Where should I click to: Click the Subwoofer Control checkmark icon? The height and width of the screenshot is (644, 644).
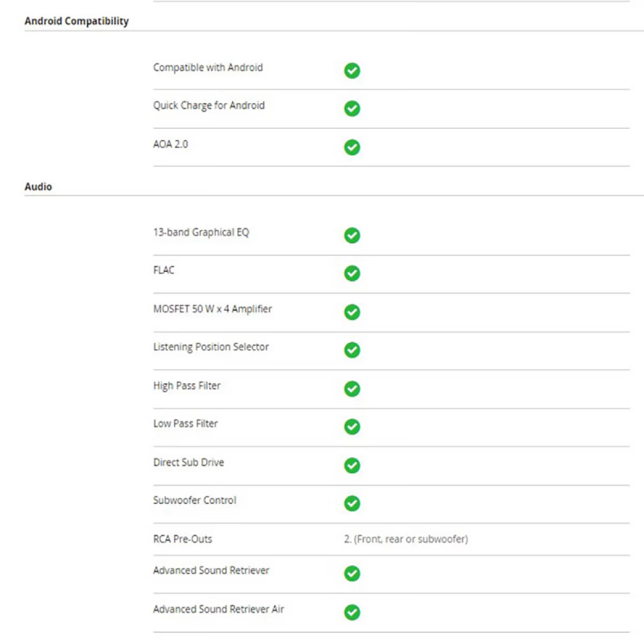point(352,503)
